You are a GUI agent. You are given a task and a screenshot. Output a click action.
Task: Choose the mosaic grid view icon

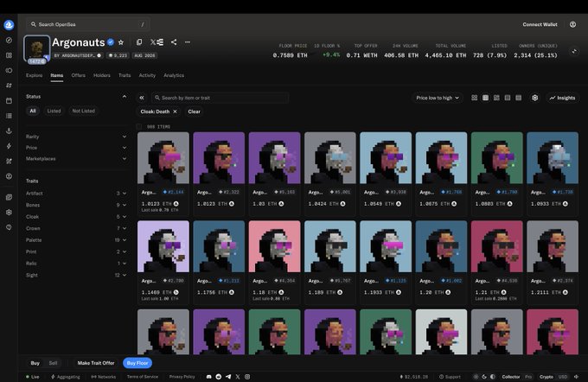pyautogui.click(x=496, y=98)
